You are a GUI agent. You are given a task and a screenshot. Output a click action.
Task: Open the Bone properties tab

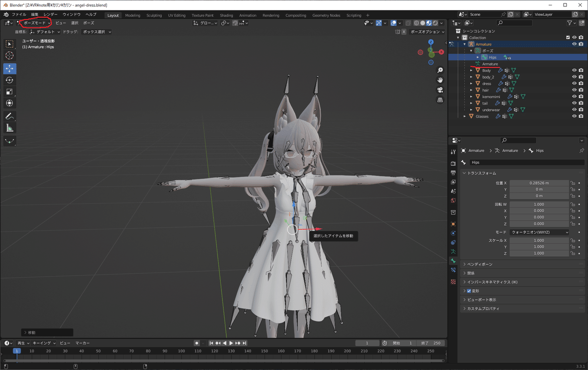point(453,261)
